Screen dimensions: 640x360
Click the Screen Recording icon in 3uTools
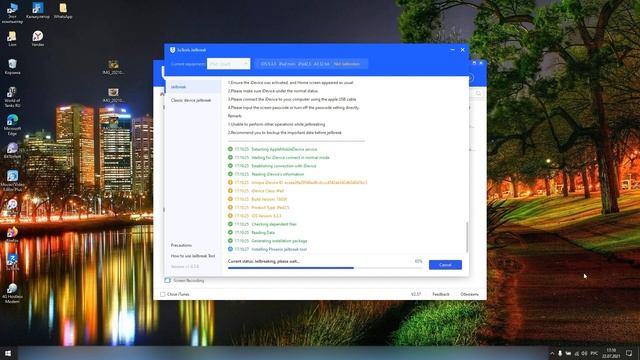click(167, 280)
